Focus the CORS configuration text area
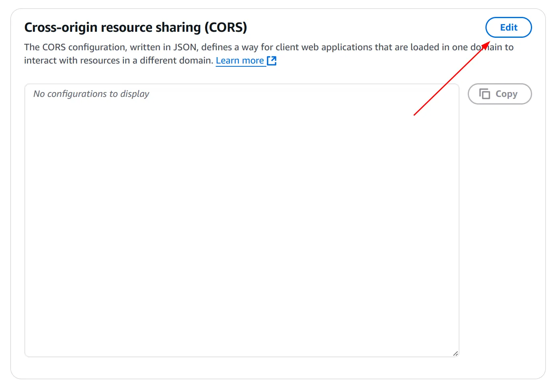Viewport: 553px width, 392px height. (241, 201)
